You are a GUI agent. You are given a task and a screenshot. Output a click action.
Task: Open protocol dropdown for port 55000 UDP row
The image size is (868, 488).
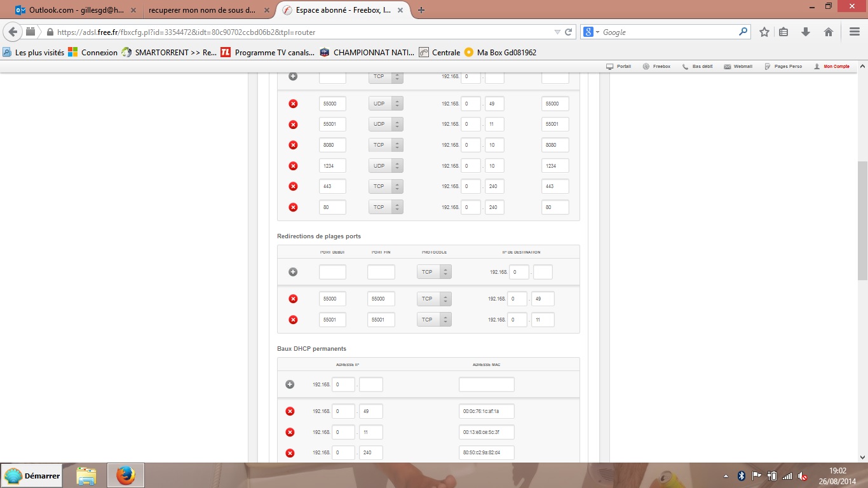386,104
